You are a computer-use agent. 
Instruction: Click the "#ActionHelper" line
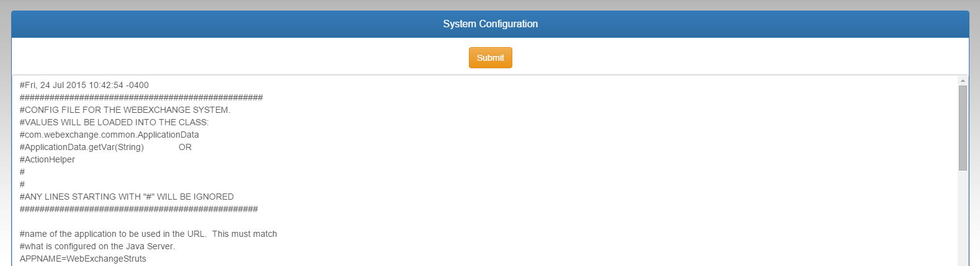pyautogui.click(x=47, y=159)
